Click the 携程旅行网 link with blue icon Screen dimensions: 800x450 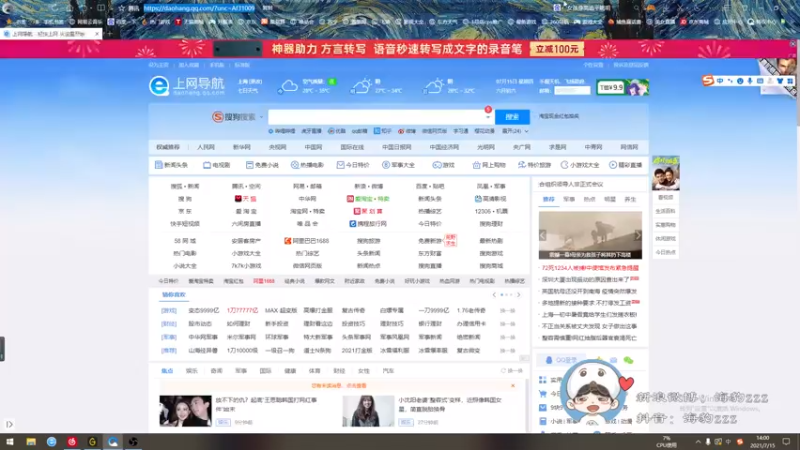pyautogui.click(x=368, y=223)
